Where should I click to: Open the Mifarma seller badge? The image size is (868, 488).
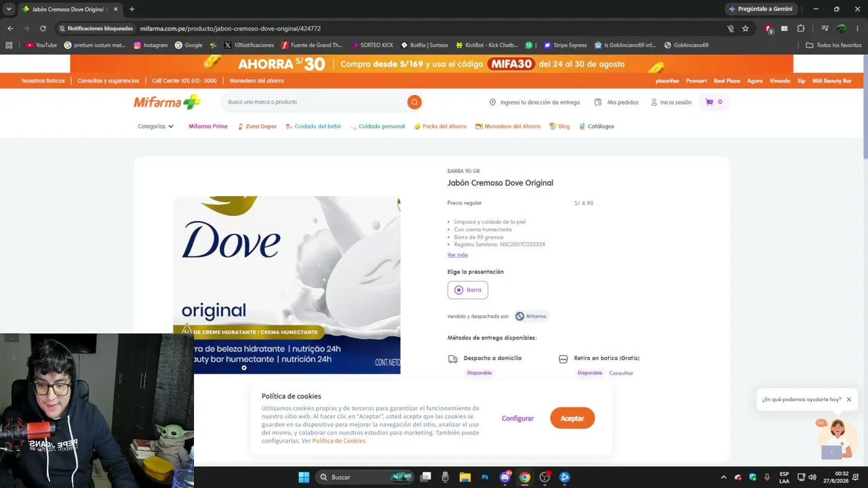532,317
